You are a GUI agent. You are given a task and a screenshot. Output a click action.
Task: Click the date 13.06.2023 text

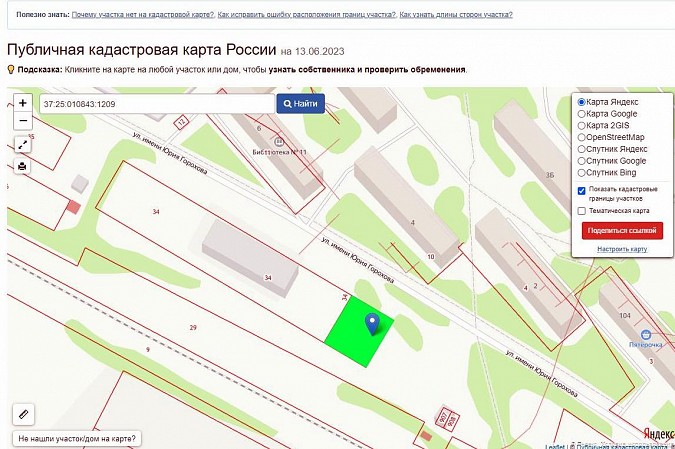319,52
